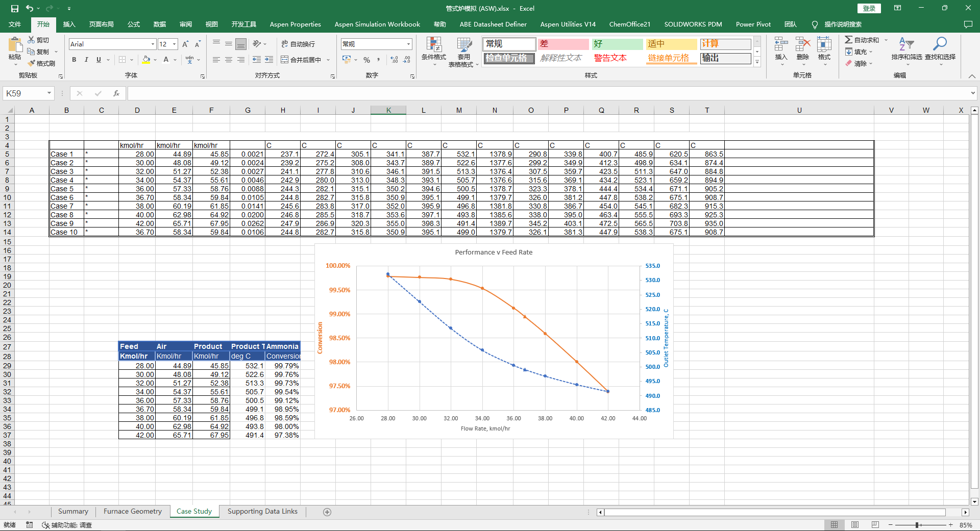Click the Save icon in quick access toolbar
The width and height of the screenshot is (980, 531).
click(15, 8)
